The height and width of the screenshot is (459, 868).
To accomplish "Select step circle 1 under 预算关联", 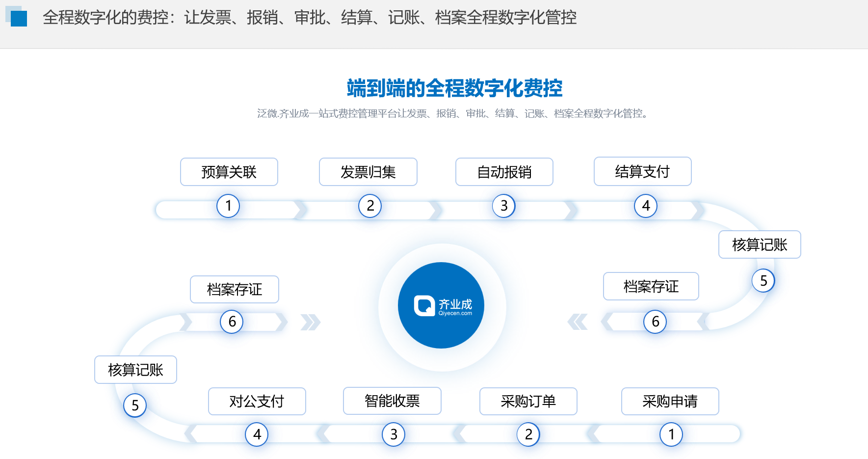I will click(x=228, y=206).
